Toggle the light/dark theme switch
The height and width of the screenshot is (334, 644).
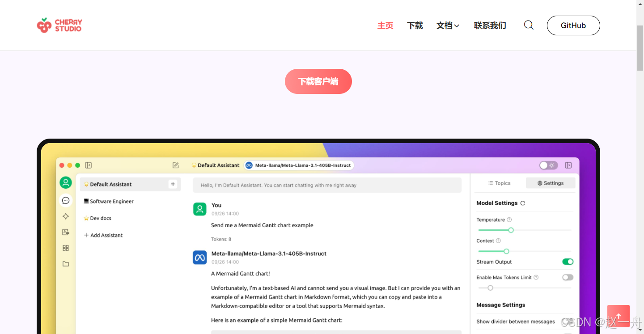pyautogui.click(x=548, y=165)
